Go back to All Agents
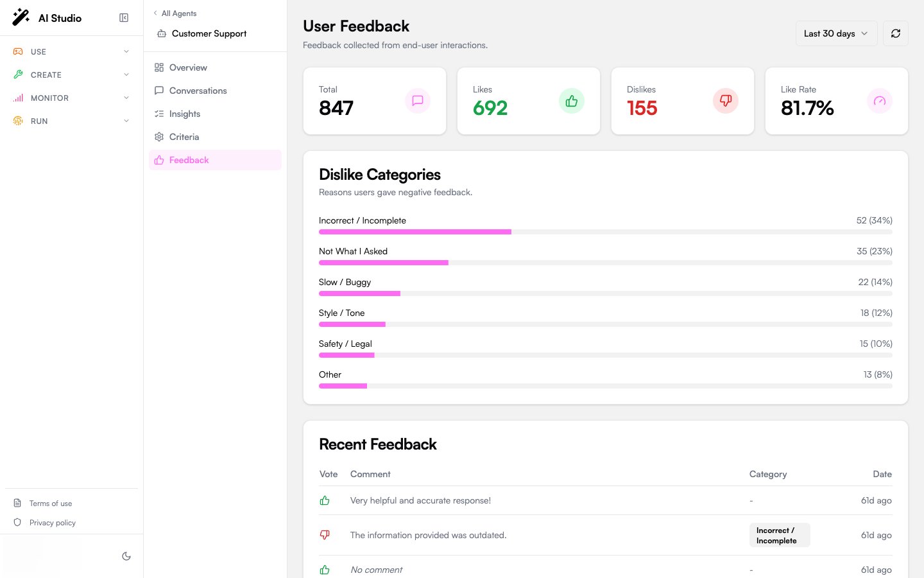 click(x=175, y=13)
